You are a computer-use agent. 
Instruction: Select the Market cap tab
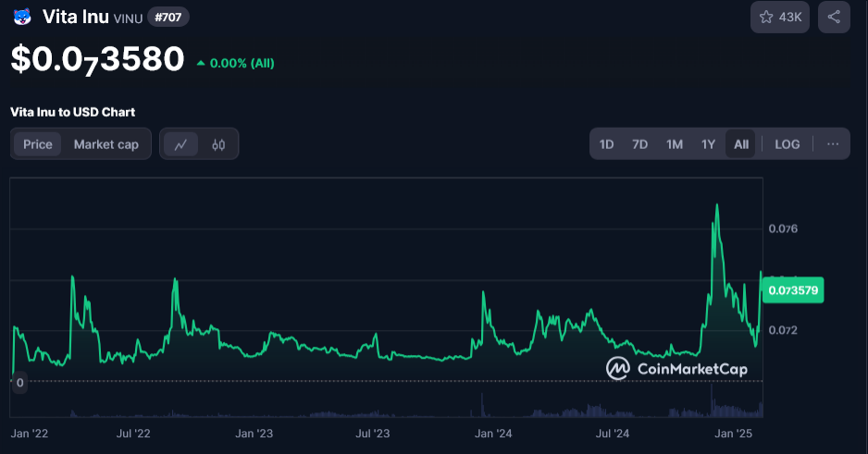106,144
